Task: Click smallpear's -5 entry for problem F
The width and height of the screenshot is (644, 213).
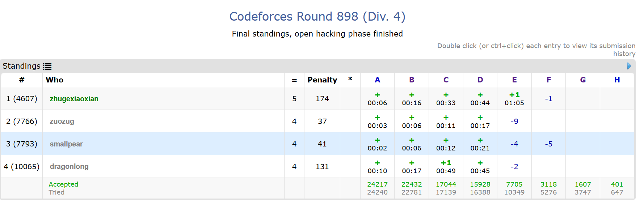Action: pos(548,144)
